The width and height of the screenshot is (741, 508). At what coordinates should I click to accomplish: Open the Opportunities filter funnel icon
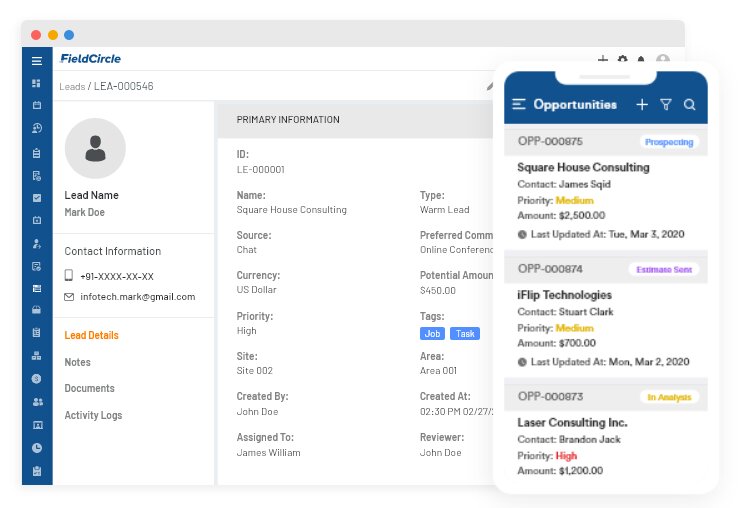[666, 104]
